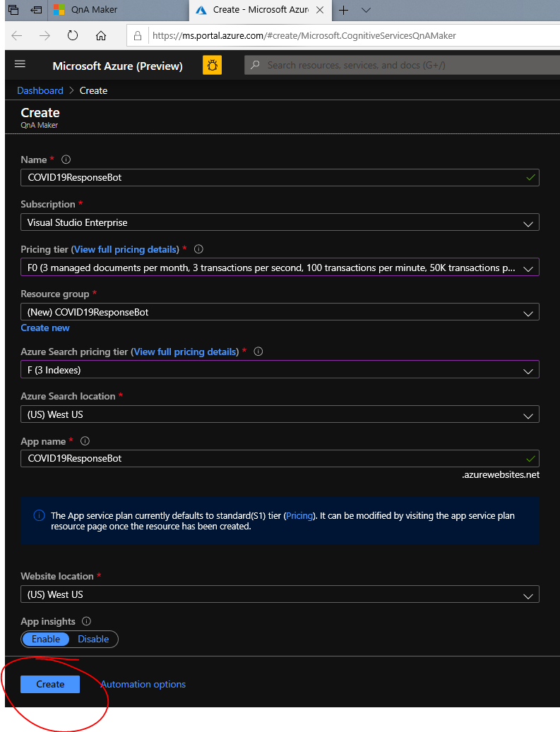Disable App insights

93,639
